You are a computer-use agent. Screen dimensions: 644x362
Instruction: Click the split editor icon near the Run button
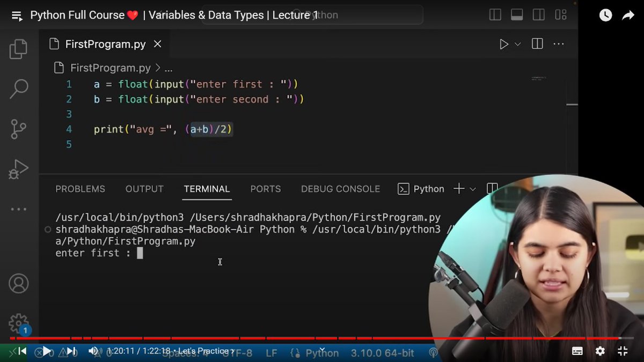pos(537,44)
